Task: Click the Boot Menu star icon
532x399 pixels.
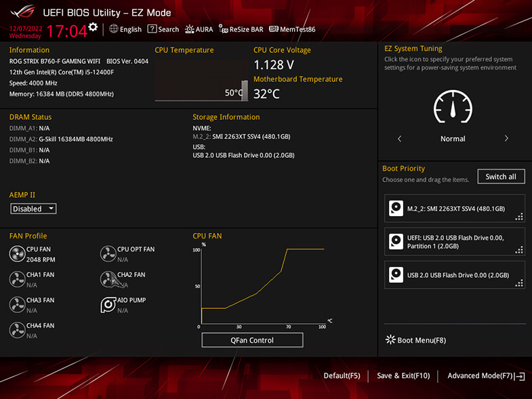Action: coord(390,339)
